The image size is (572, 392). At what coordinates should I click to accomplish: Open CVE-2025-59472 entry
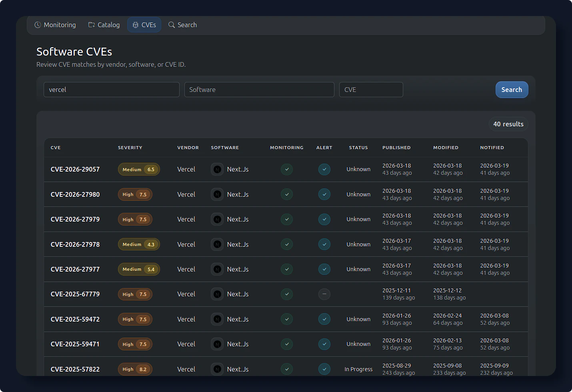(75, 319)
